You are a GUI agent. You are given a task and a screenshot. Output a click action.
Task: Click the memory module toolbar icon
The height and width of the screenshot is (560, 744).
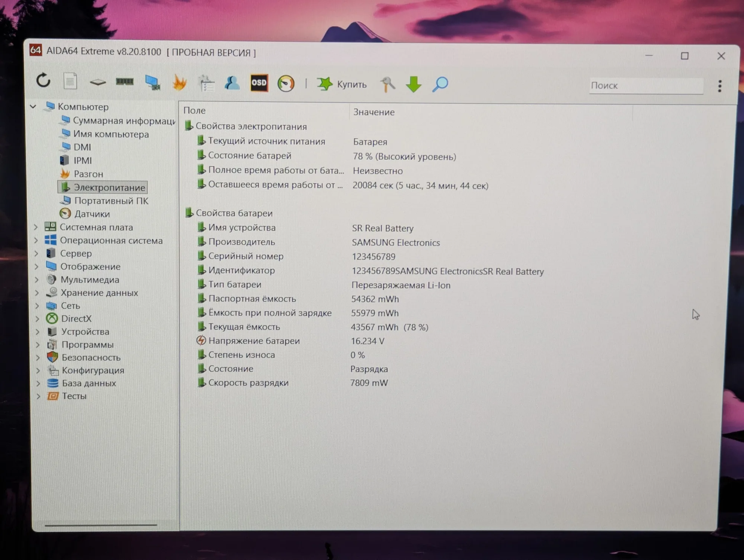125,81
